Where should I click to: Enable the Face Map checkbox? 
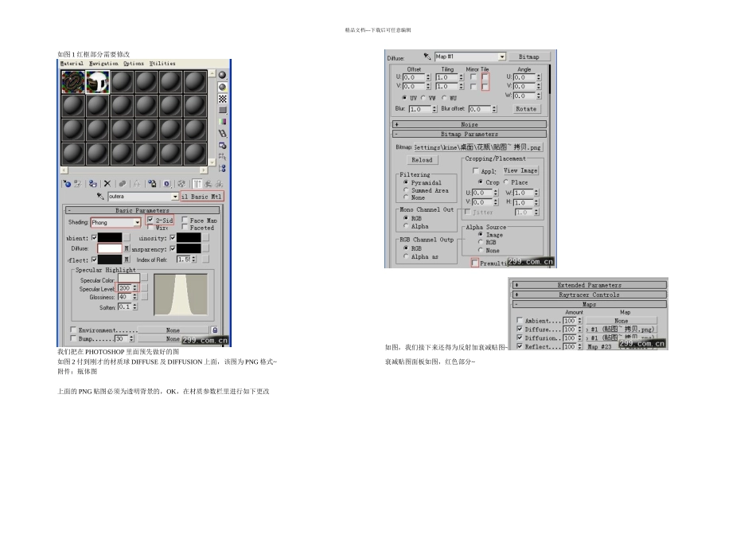185,220
